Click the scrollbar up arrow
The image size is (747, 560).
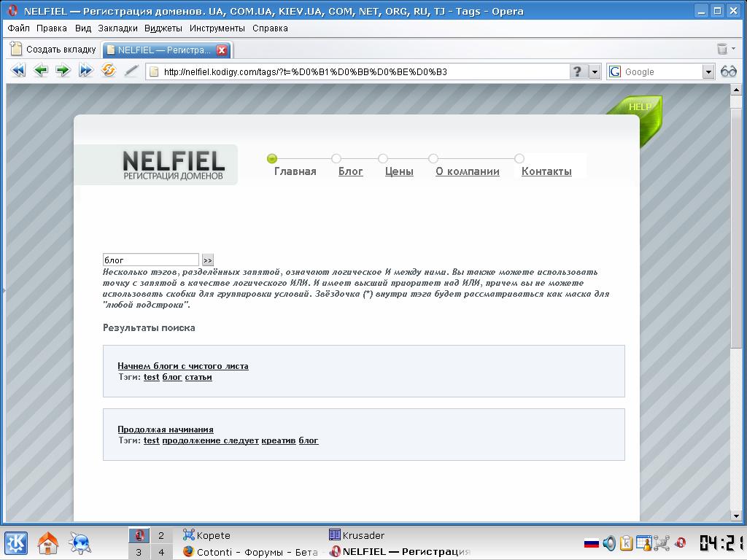(x=735, y=90)
